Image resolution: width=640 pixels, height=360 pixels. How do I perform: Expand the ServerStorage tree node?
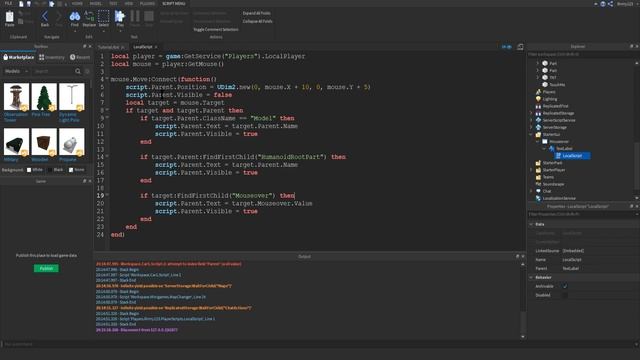click(x=531, y=127)
